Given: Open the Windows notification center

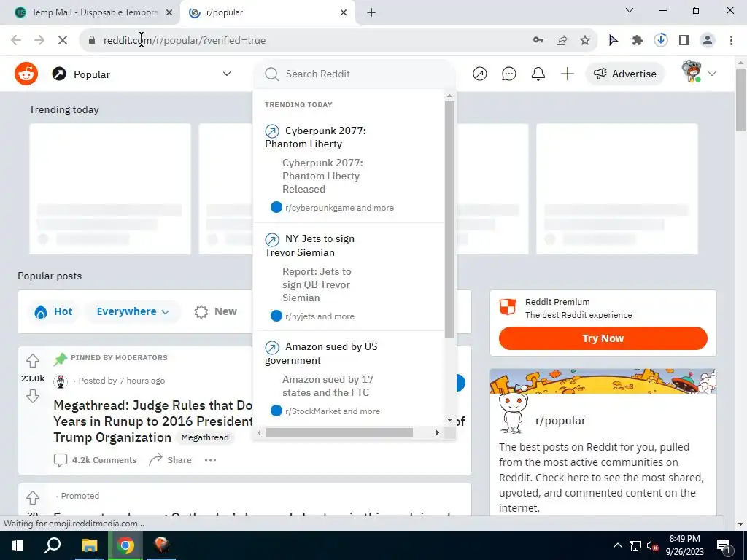Looking at the screenshot, I should click(x=724, y=545).
